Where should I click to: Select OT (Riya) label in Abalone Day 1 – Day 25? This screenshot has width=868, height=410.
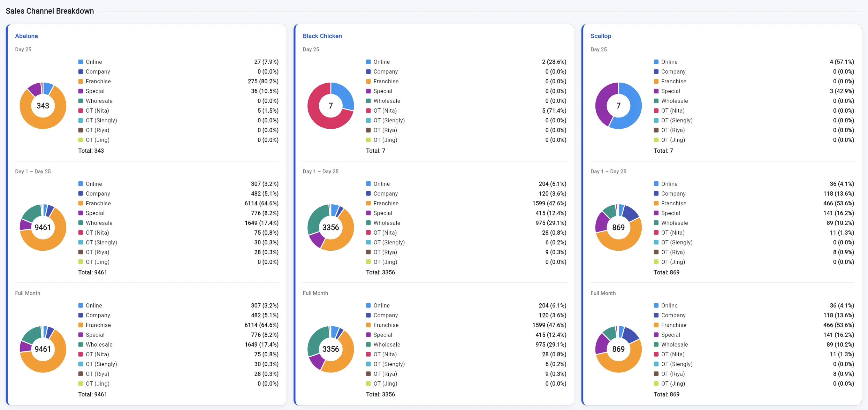coord(98,252)
